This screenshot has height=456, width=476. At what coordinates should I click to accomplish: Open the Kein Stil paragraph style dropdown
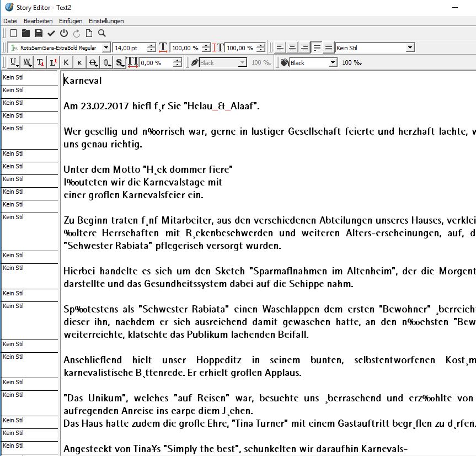pos(409,48)
